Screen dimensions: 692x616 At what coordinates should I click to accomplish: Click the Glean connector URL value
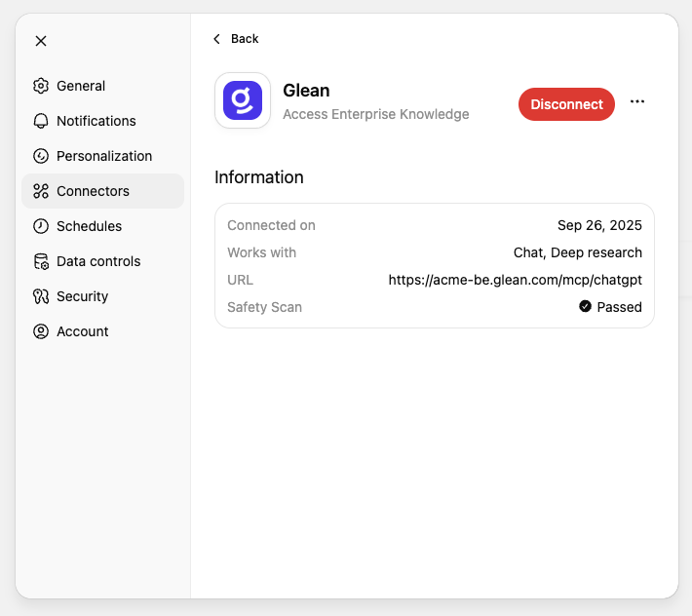click(515, 280)
